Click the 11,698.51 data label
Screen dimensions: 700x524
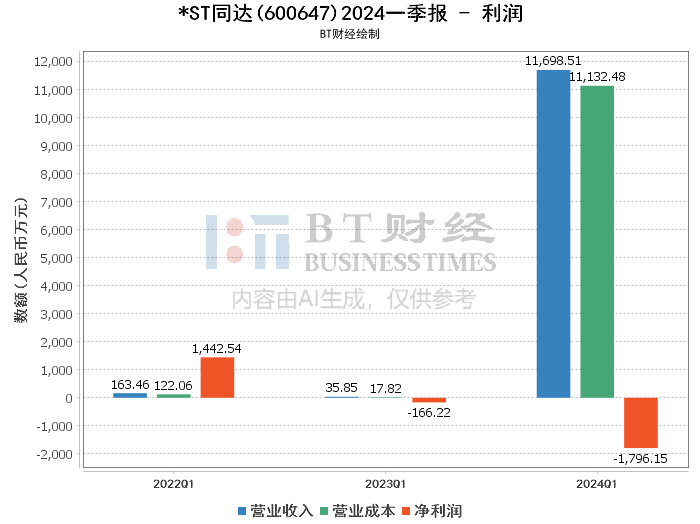[553, 61]
